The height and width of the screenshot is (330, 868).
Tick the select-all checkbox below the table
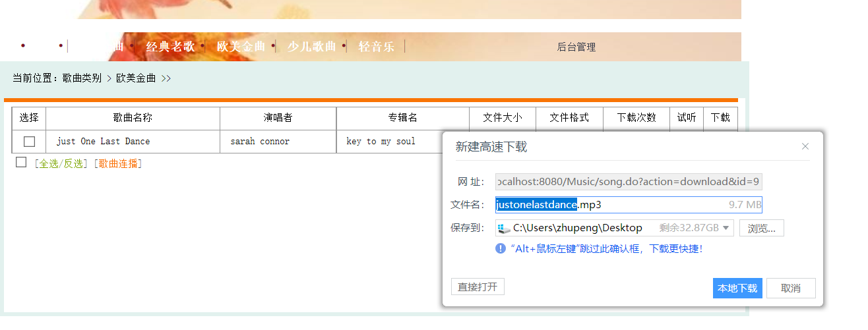pyautogui.click(x=21, y=163)
